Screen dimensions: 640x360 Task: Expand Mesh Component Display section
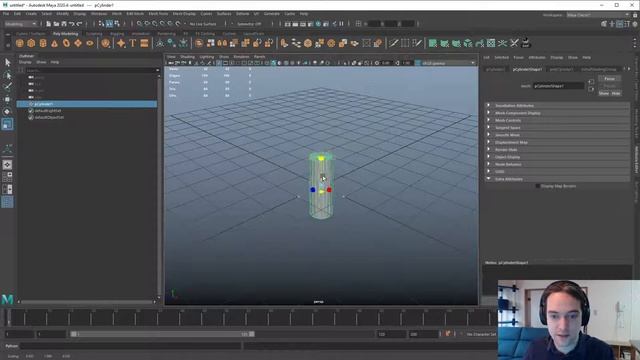tap(557, 113)
